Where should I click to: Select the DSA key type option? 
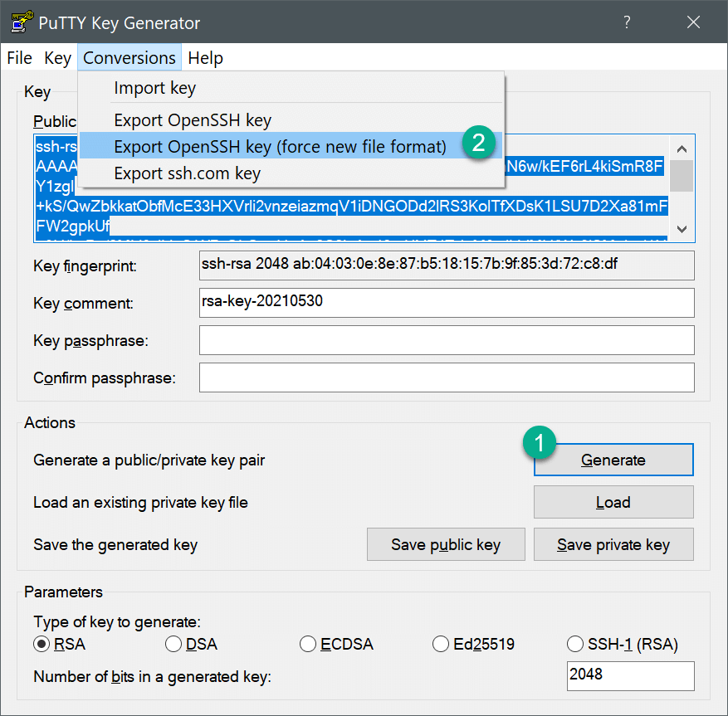pos(173,644)
